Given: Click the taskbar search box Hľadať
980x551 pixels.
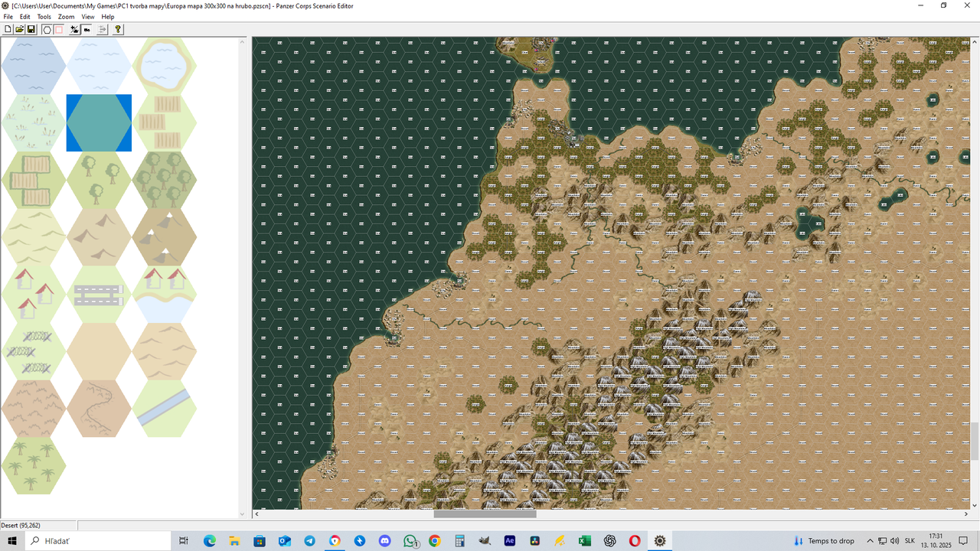Looking at the screenshot, I should (97, 540).
